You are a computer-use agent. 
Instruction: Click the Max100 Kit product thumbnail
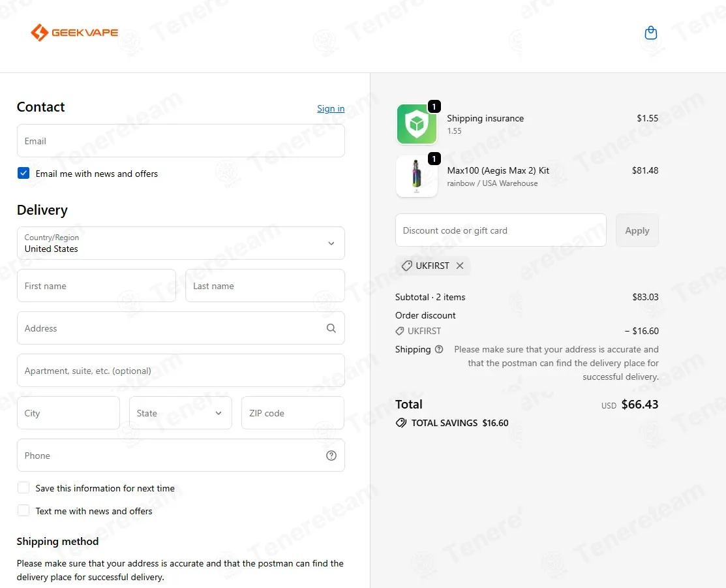tap(417, 177)
